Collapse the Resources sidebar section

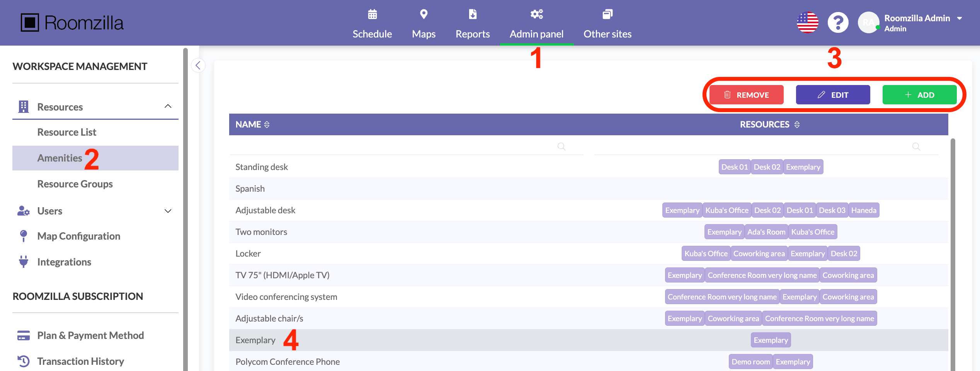pyautogui.click(x=168, y=106)
